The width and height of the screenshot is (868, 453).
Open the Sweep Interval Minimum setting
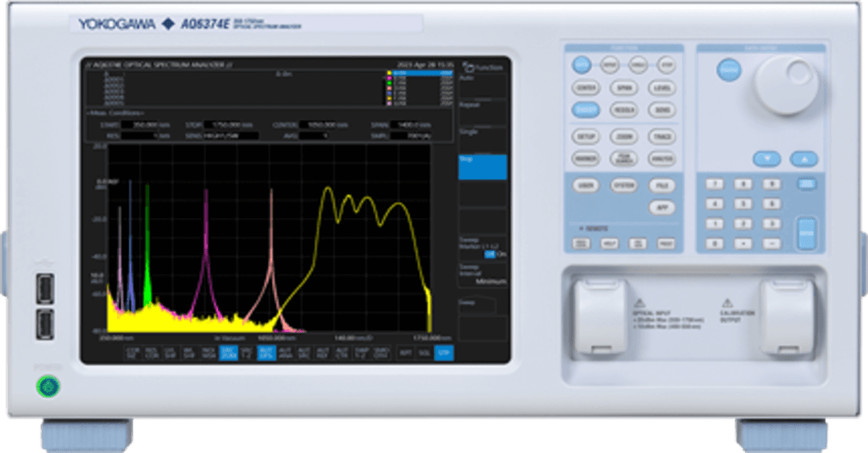point(482,275)
